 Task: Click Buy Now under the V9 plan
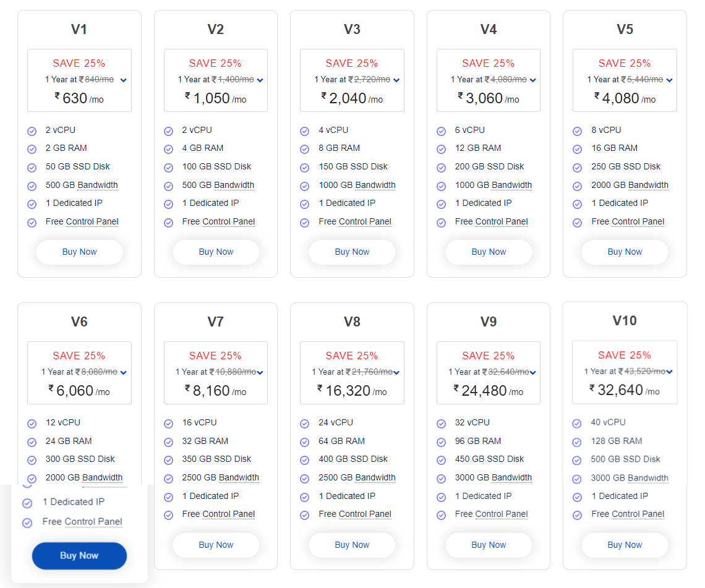[x=489, y=545]
